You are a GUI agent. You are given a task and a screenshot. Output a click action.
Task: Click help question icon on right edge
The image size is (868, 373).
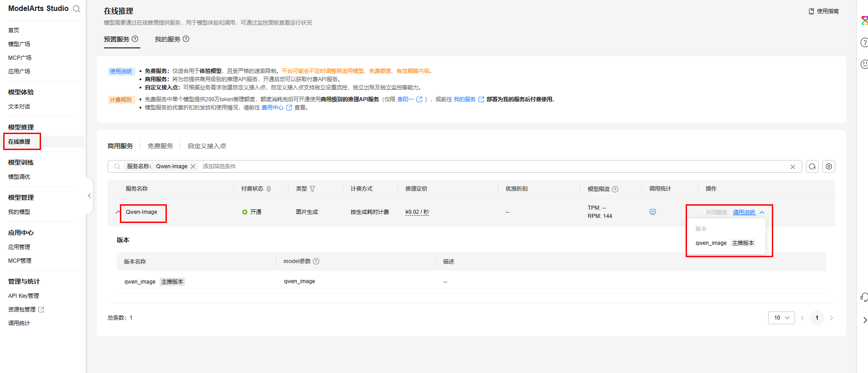click(864, 42)
